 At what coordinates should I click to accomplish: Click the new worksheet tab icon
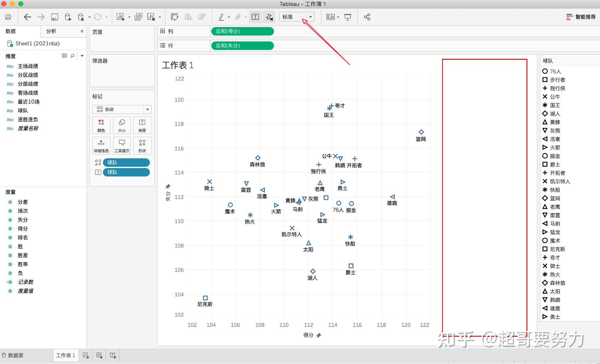[86, 355]
